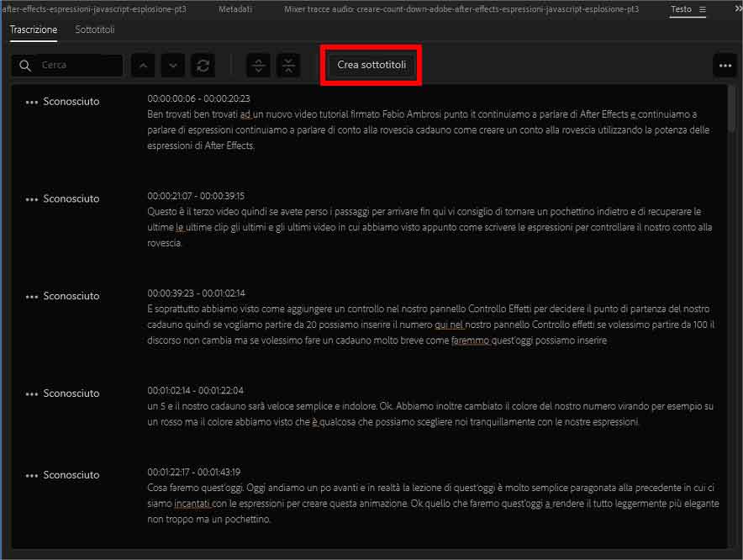Click the transcript options ellipsis icon top right
This screenshot has width=743, height=560.
tap(725, 65)
